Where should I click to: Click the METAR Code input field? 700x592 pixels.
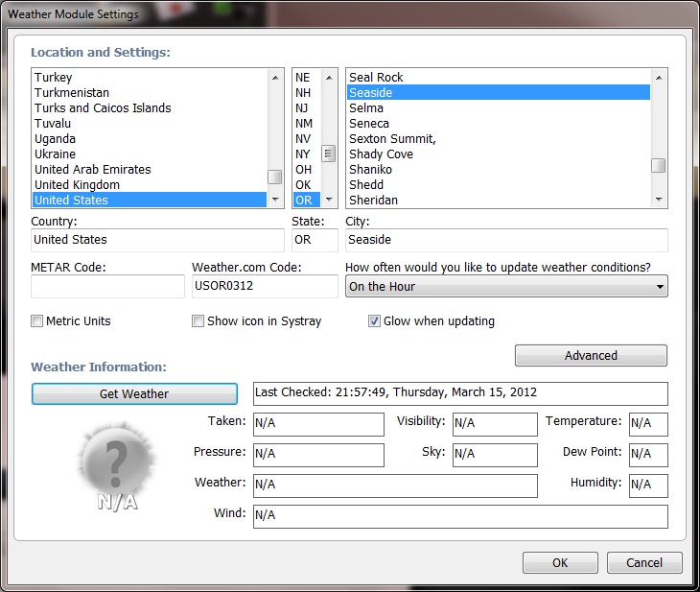coord(107,286)
